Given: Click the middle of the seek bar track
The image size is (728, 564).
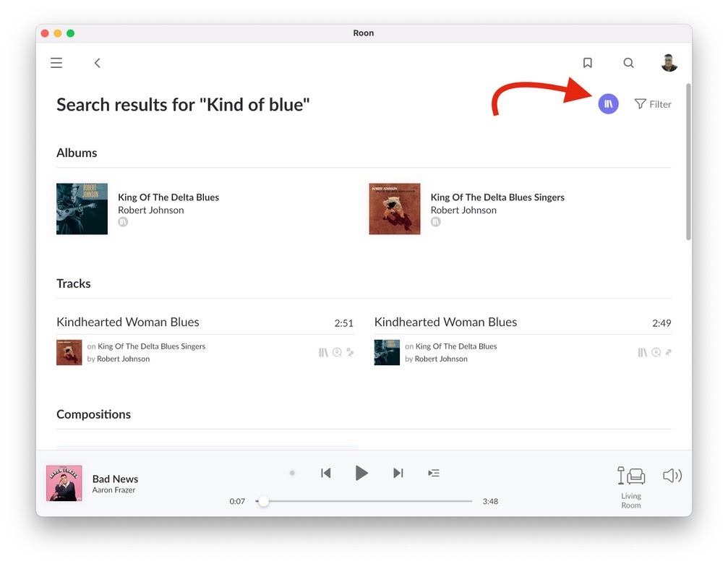Looking at the screenshot, I should click(x=364, y=501).
